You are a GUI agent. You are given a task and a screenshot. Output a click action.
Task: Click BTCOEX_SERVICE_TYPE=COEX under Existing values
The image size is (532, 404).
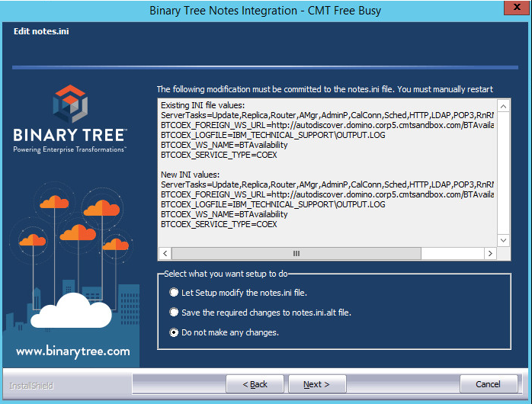[x=219, y=155]
